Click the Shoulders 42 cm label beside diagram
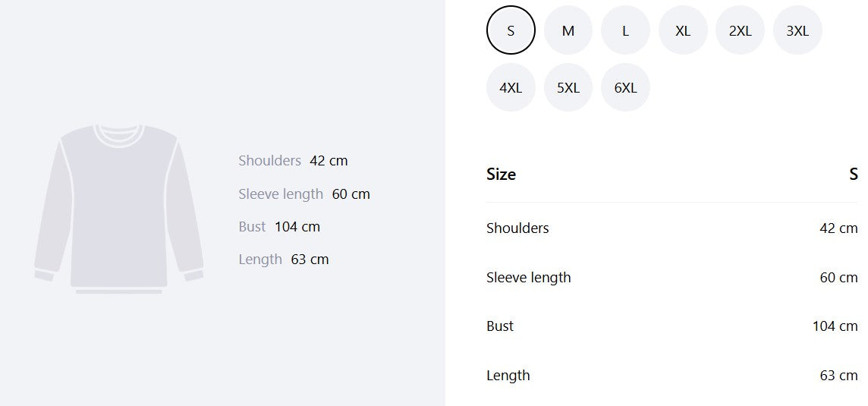The height and width of the screenshot is (406, 868). pyautogui.click(x=293, y=161)
